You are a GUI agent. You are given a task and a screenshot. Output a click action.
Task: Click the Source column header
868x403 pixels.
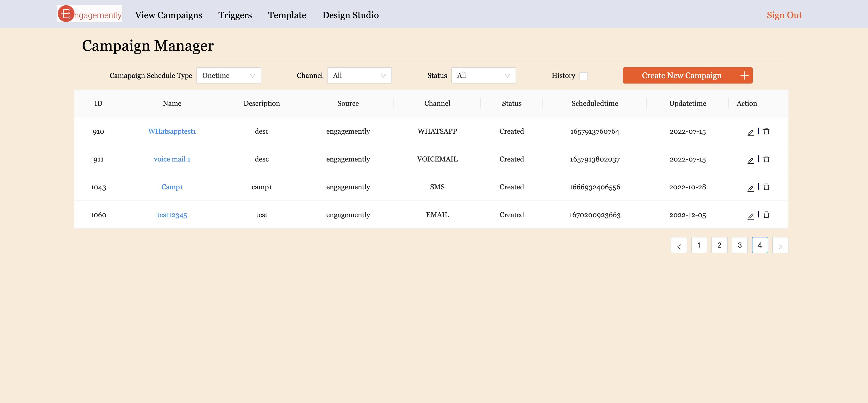(x=348, y=103)
